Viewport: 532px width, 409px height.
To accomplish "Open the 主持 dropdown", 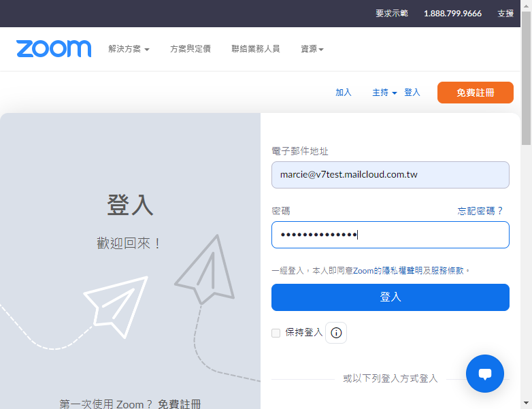I will 384,93.
